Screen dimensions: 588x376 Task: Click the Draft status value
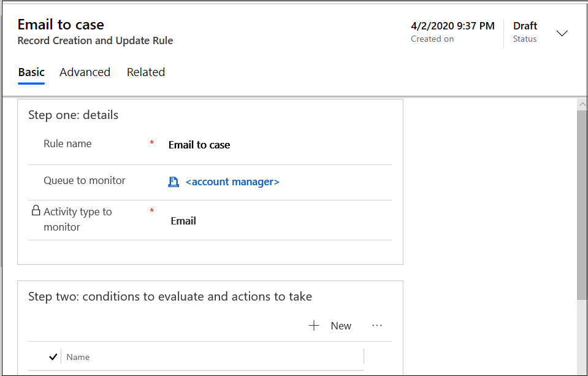point(525,26)
